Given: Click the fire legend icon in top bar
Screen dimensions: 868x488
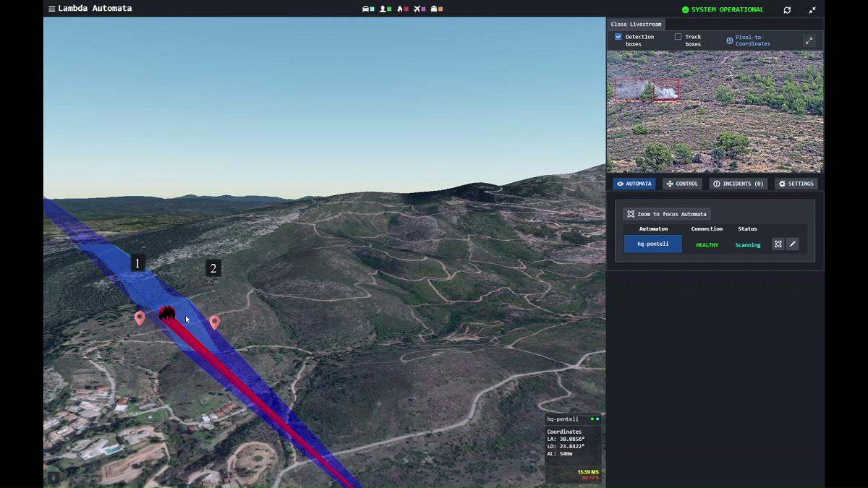Looking at the screenshot, I should (x=400, y=9).
